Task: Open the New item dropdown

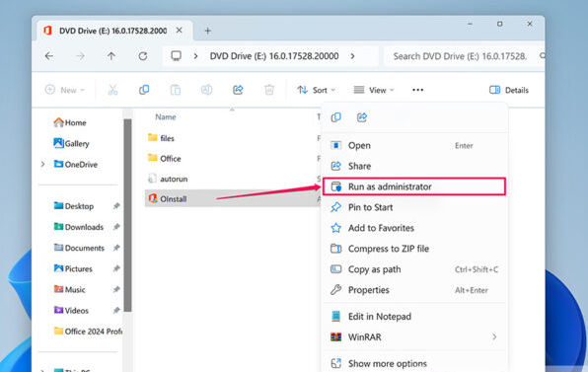Action: (x=64, y=90)
